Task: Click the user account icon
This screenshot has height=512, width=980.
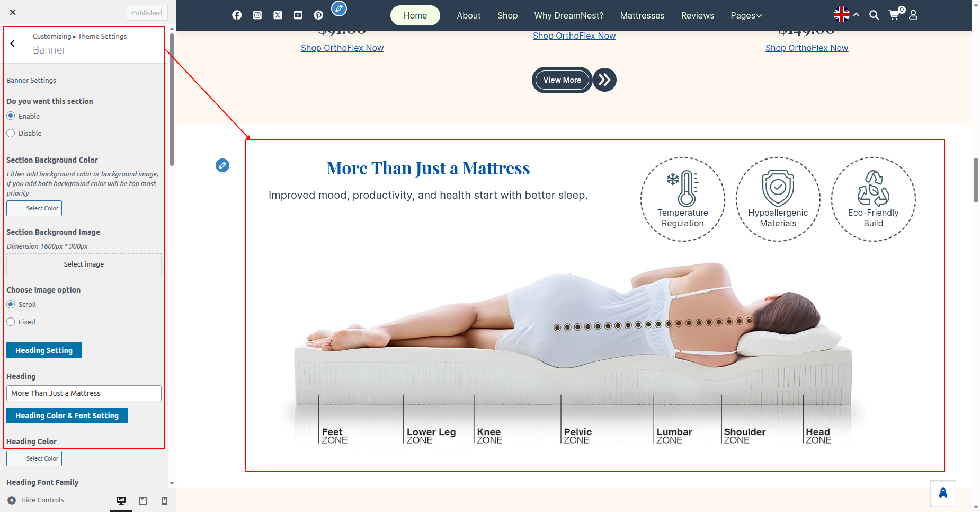Action: [913, 15]
